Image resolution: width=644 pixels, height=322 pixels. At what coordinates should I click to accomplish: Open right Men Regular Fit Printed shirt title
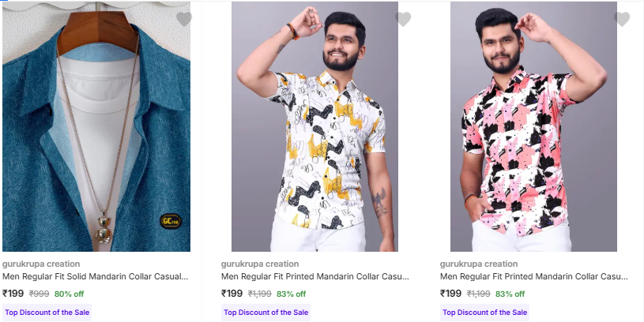click(x=533, y=277)
